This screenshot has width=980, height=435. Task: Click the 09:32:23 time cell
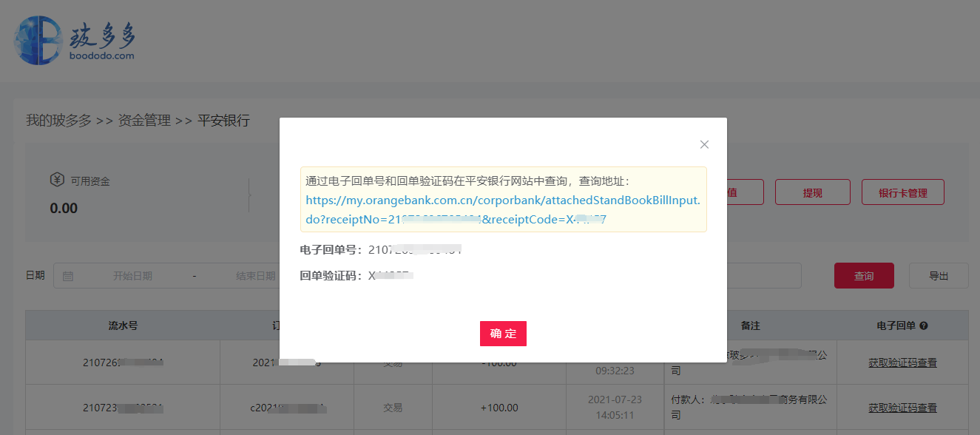[x=615, y=369]
